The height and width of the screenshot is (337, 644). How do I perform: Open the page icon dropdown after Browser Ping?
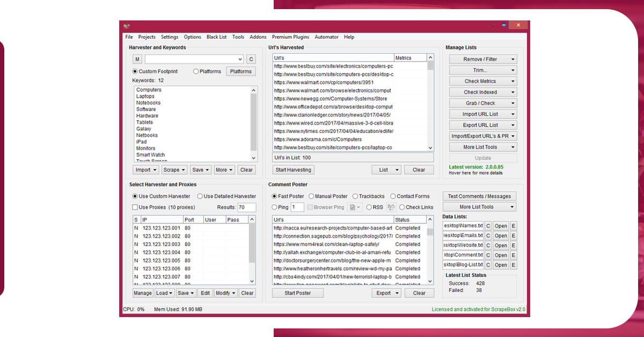pyautogui.click(x=355, y=207)
